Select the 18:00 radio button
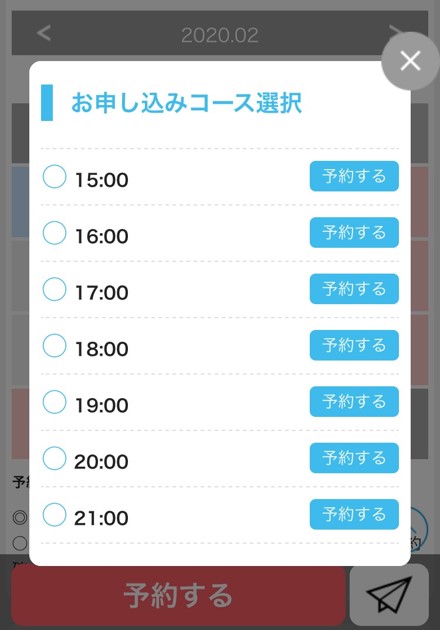This screenshot has height=630, width=440. [x=54, y=346]
